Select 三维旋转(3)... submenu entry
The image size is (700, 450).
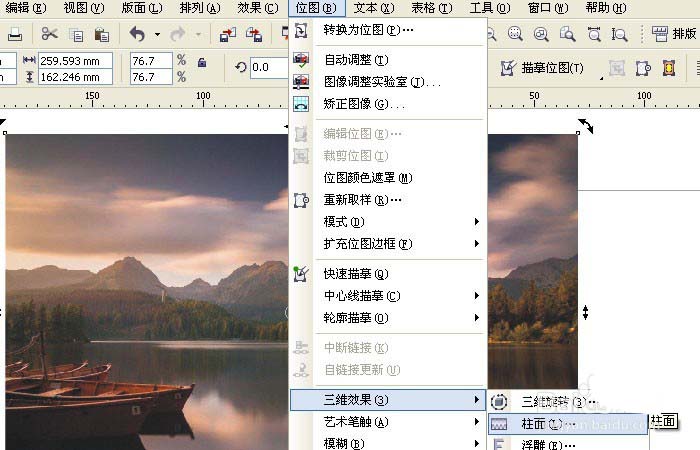pos(568,402)
